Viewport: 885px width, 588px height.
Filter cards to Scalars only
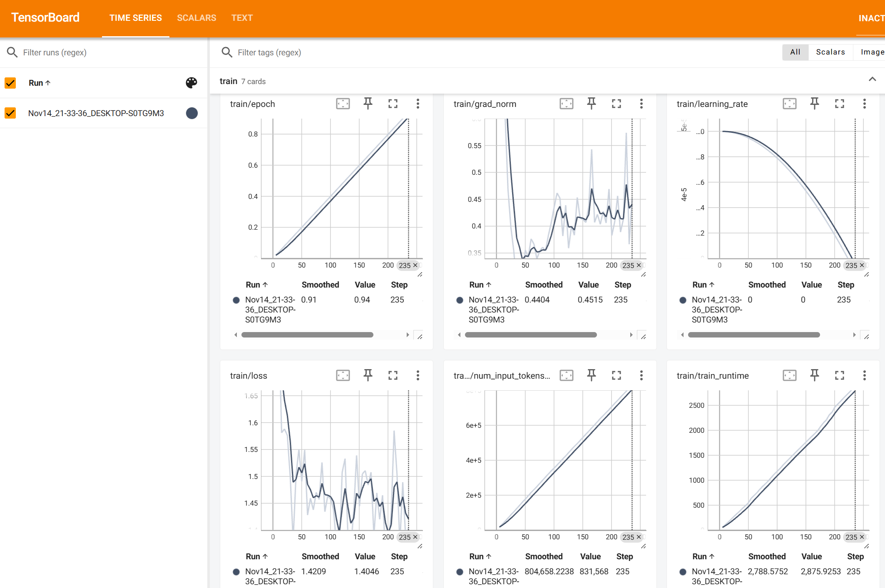[830, 52]
